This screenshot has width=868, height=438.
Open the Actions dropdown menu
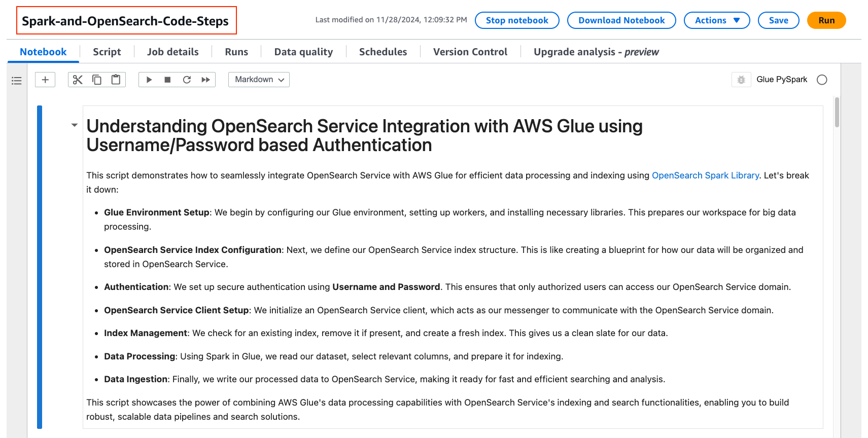[717, 20]
